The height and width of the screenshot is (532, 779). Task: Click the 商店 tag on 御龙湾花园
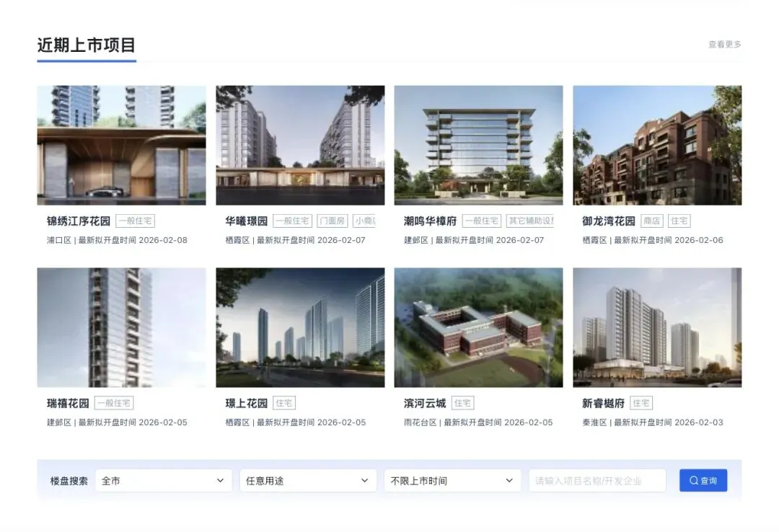click(652, 221)
